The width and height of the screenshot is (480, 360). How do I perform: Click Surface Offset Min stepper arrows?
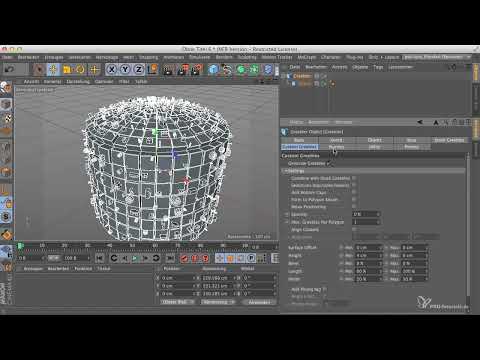(x=381, y=248)
